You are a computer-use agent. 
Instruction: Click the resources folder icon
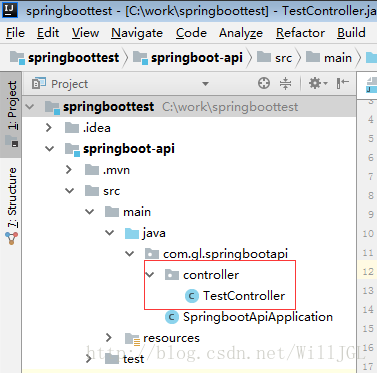[x=132, y=338]
